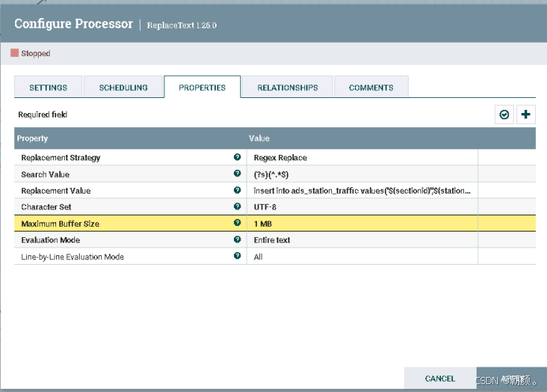Image resolution: width=547 pixels, height=392 pixels.
Task: Cancel the processor configuration
Action: tap(440, 379)
